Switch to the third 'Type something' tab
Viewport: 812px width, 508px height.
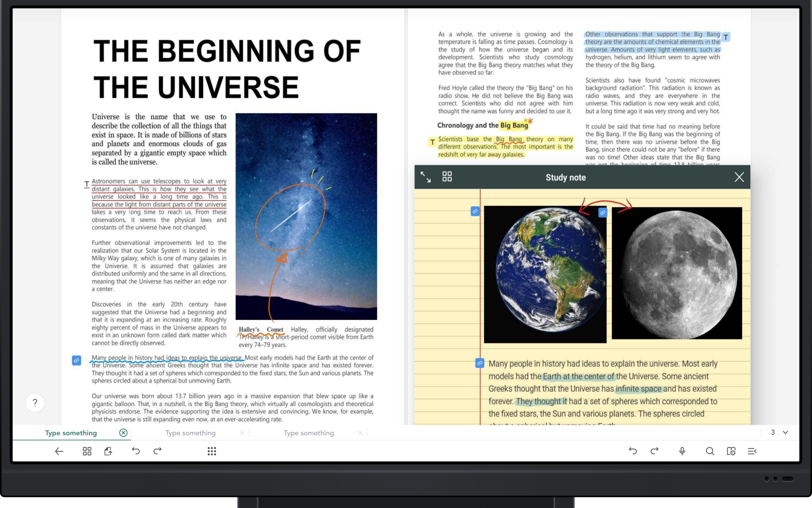click(309, 433)
